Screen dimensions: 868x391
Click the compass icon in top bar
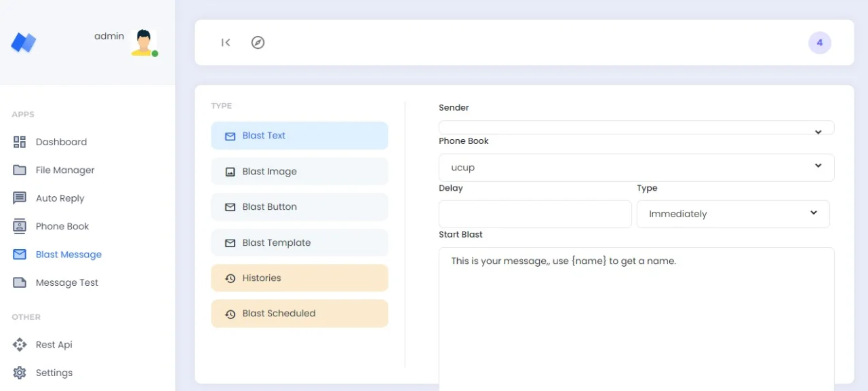tap(258, 43)
